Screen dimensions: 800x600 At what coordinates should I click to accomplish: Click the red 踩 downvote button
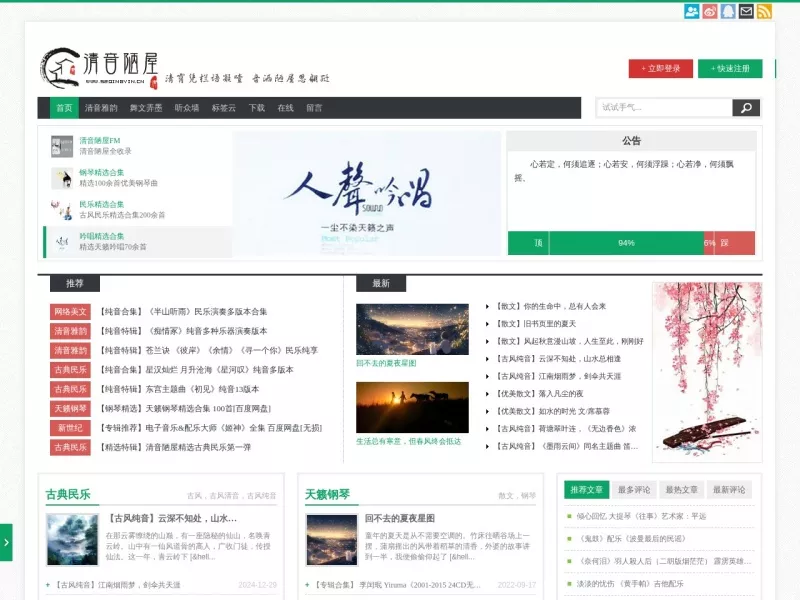pos(735,243)
